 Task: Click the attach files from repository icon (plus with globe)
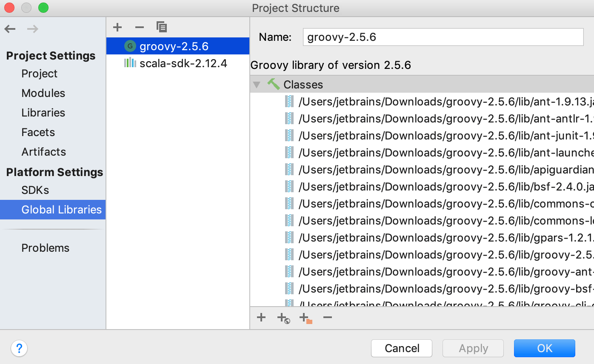(x=284, y=318)
